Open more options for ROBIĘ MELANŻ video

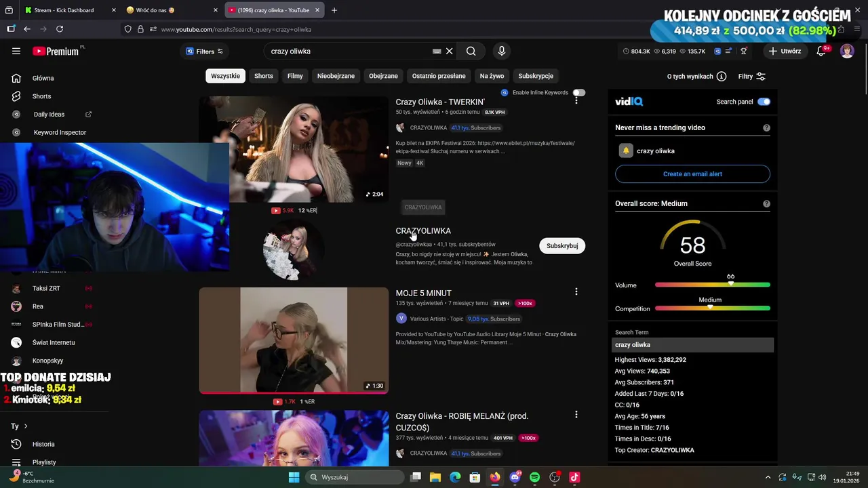(x=576, y=415)
